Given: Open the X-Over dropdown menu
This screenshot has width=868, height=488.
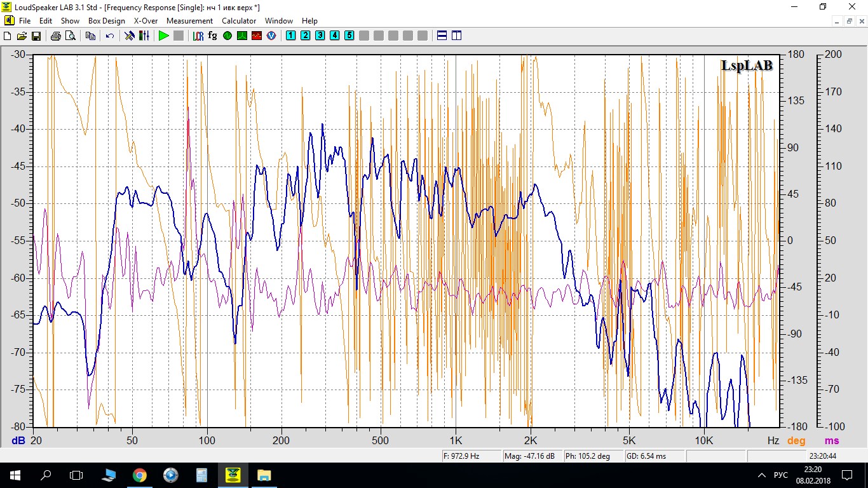Looking at the screenshot, I should 146,21.
